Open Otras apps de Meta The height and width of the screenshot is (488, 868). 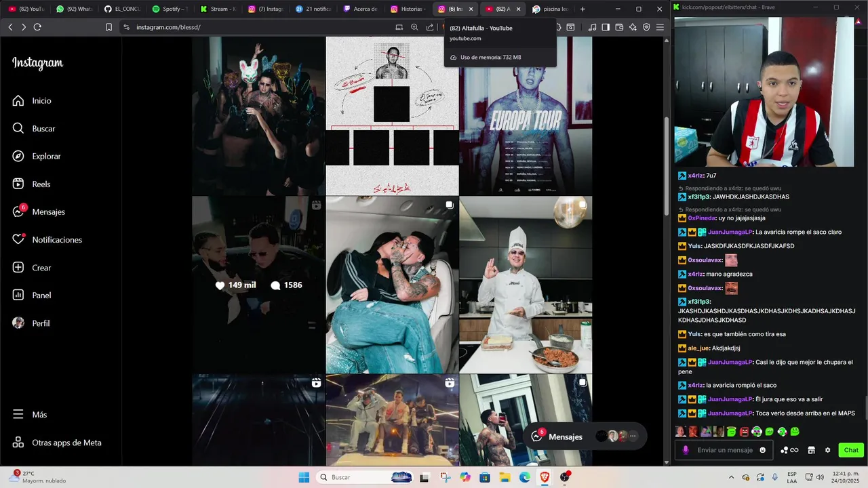coord(56,443)
